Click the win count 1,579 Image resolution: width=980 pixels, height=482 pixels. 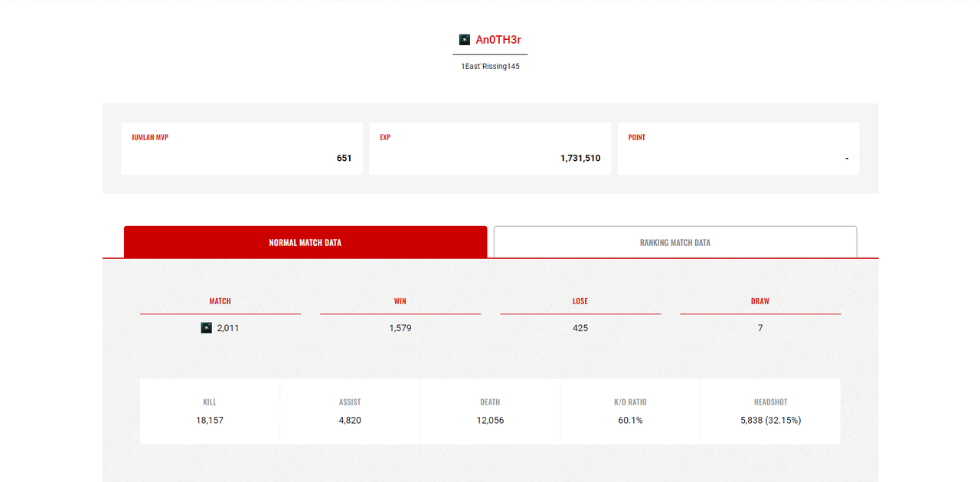coord(400,328)
